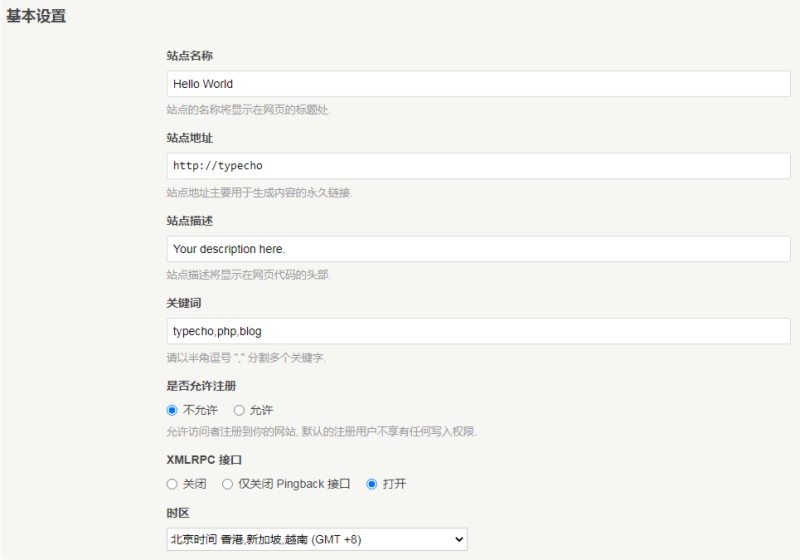Click the 站点名称 label
Image resolution: width=800 pixels, height=560 pixels.
pos(189,56)
